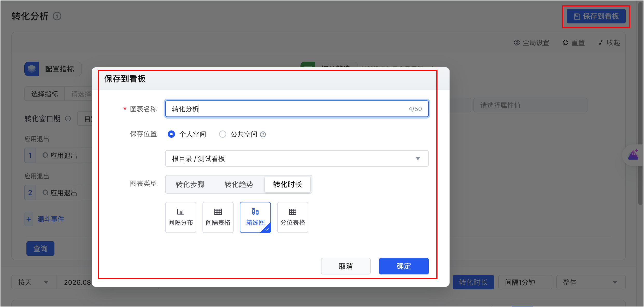Click 保存到看板 button at top right
The height and width of the screenshot is (307, 644).
coord(596,16)
